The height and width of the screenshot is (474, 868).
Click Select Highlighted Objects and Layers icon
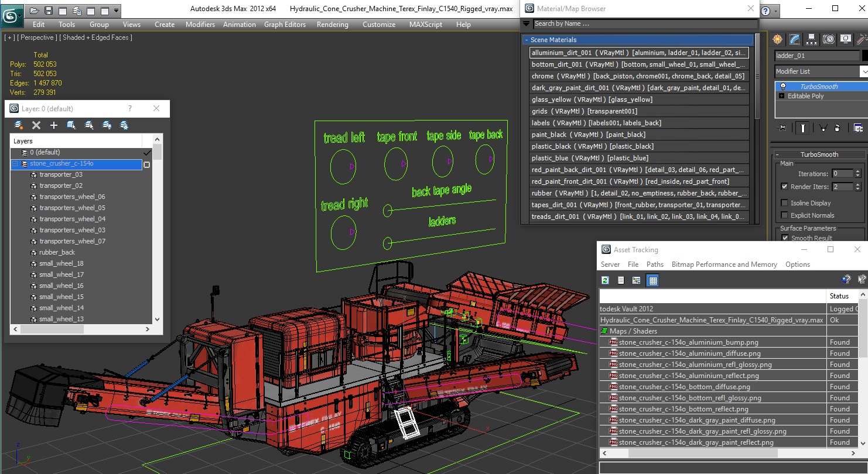click(71, 125)
